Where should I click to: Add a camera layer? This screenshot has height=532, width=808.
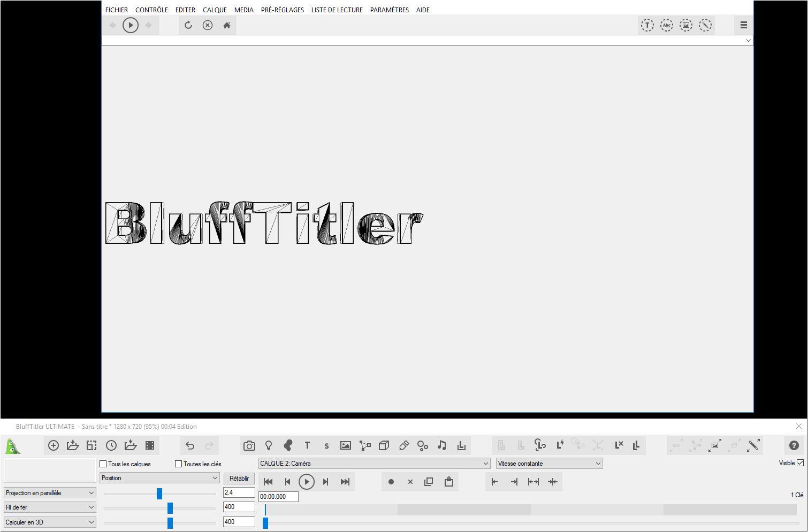point(249,445)
